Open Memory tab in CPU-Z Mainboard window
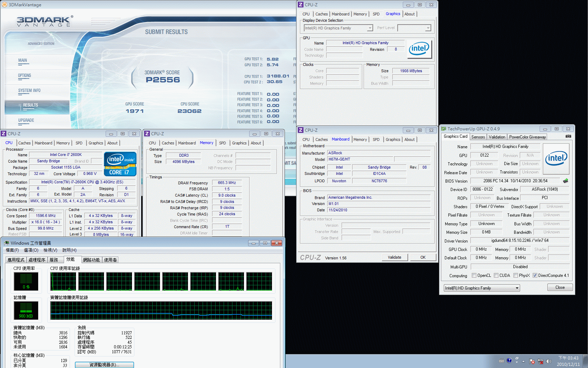Viewport: 588px width, 368px height. pos(360,139)
